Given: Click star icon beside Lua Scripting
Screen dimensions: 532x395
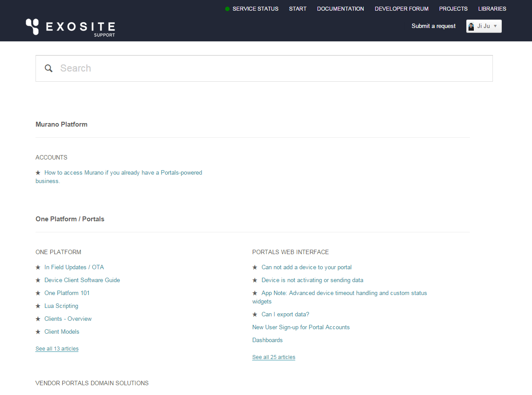Looking at the screenshot, I should coord(38,306).
